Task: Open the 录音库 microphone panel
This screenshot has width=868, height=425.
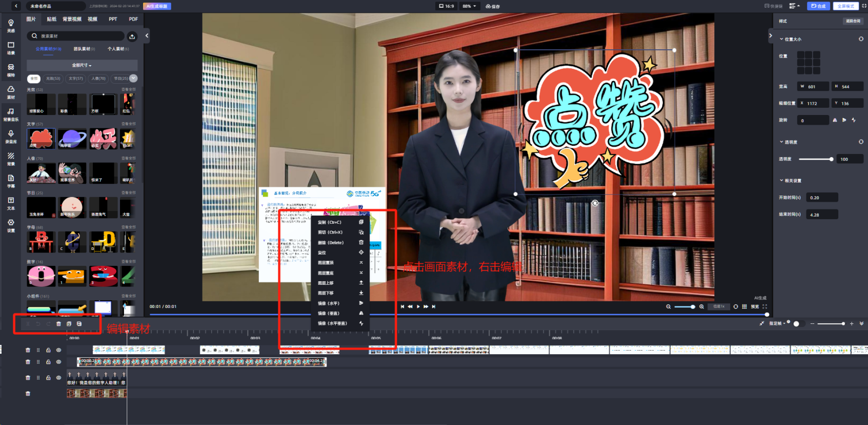Action: pos(11,137)
